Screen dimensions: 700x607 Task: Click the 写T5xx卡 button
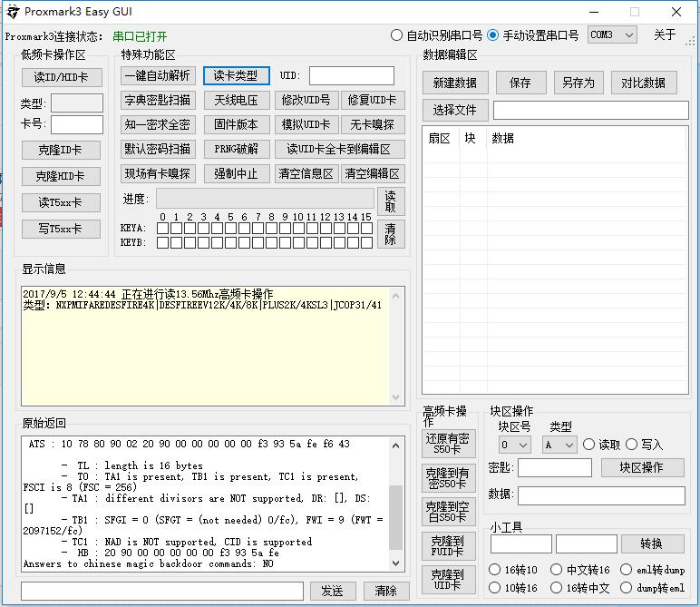coord(61,230)
